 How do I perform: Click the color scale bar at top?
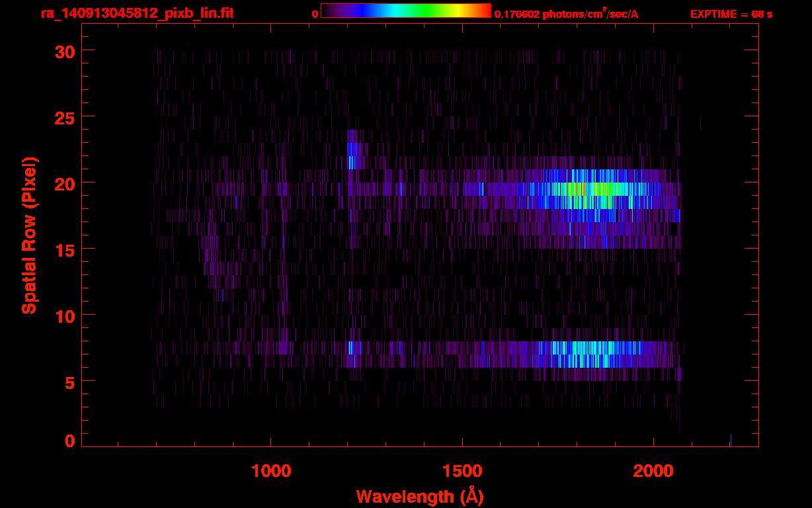tap(406, 11)
